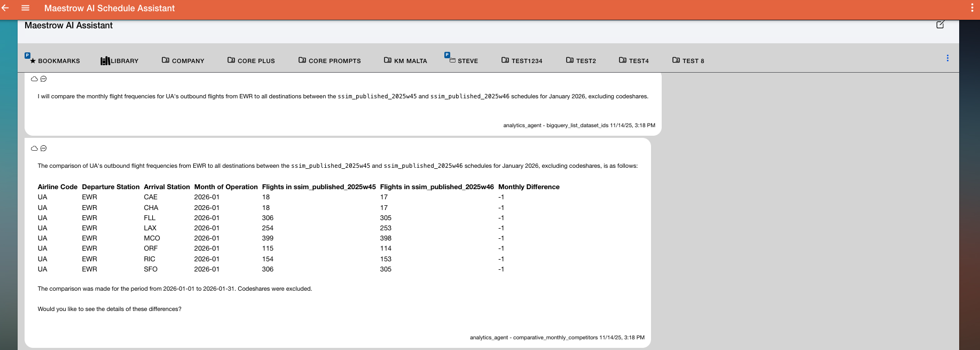Click the Maestrow AI Assistant heading
Image resolution: width=980 pixels, height=350 pixels.
point(68,25)
